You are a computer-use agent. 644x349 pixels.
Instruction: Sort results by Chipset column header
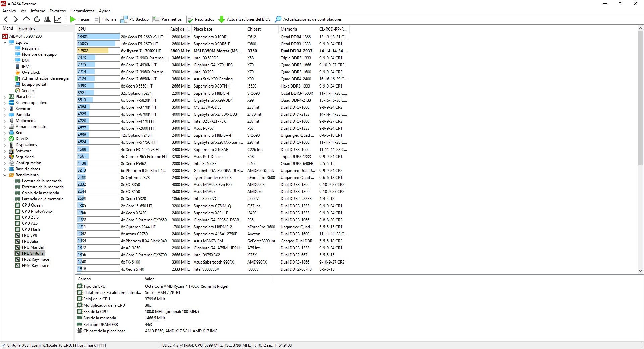pos(262,29)
